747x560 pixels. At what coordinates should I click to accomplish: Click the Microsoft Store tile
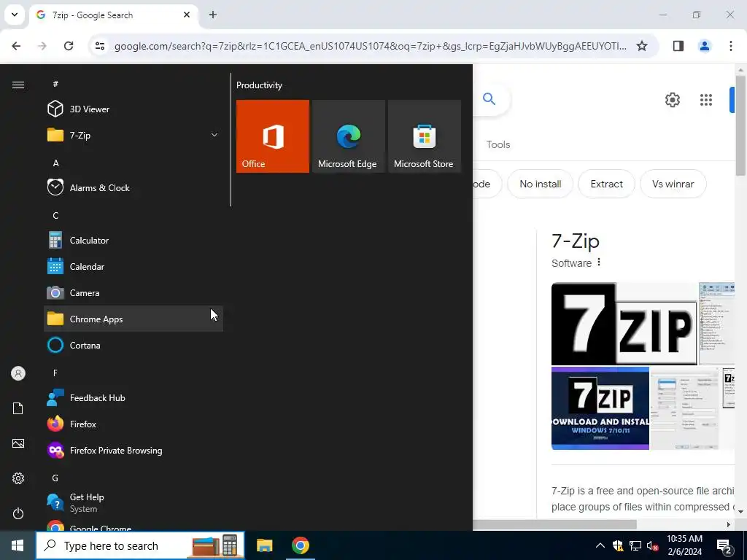(x=425, y=136)
